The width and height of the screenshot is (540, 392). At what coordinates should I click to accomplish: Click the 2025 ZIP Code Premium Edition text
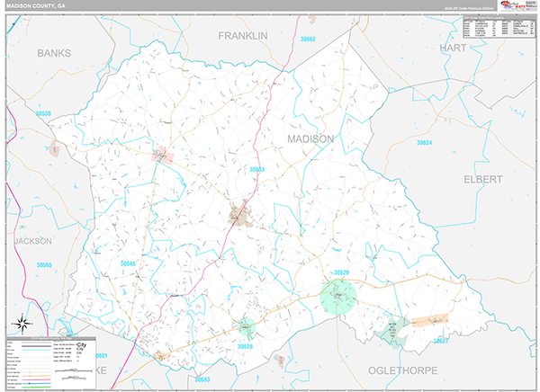(469, 7)
